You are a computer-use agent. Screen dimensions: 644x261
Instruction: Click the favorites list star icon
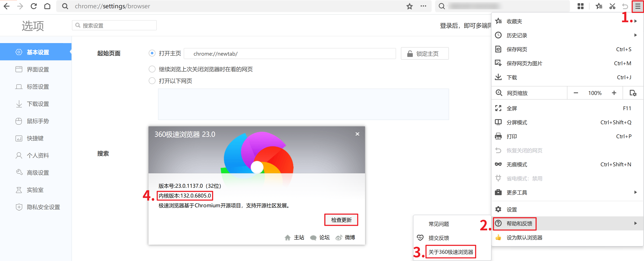coord(599,6)
